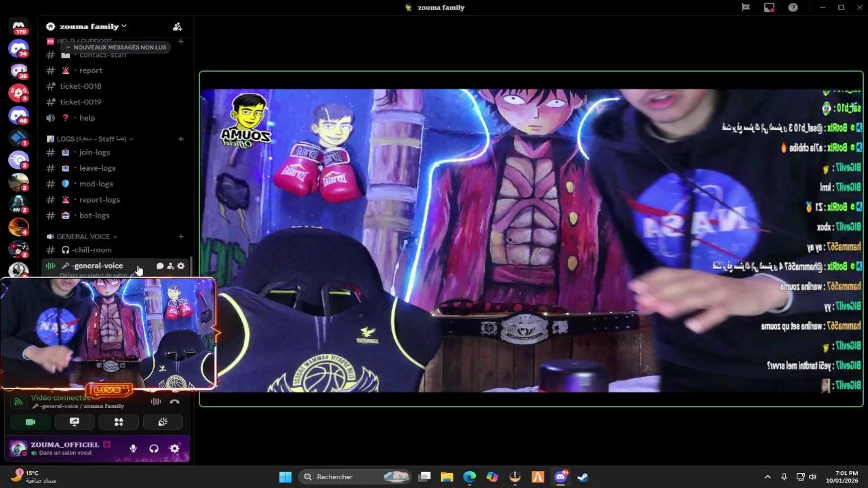Disconnect from voice with hang-up icon
Viewport: 868px width, 488px height.
pyautogui.click(x=174, y=401)
